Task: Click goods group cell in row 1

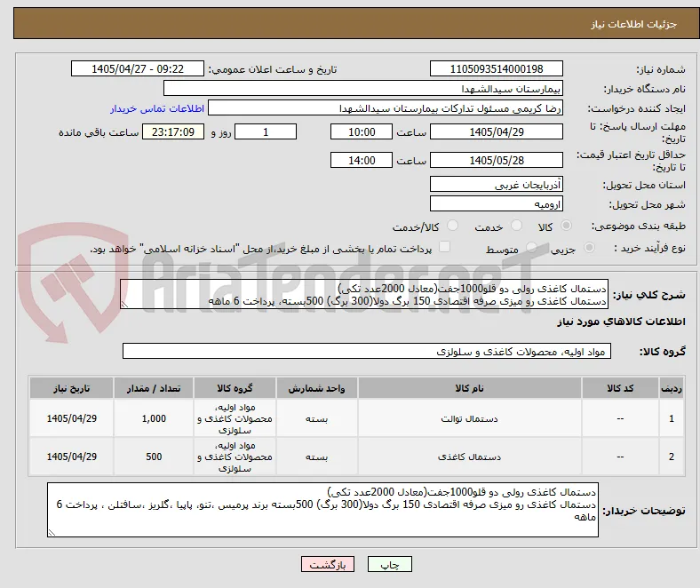Action: pyautogui.click(x=235, y=418)
